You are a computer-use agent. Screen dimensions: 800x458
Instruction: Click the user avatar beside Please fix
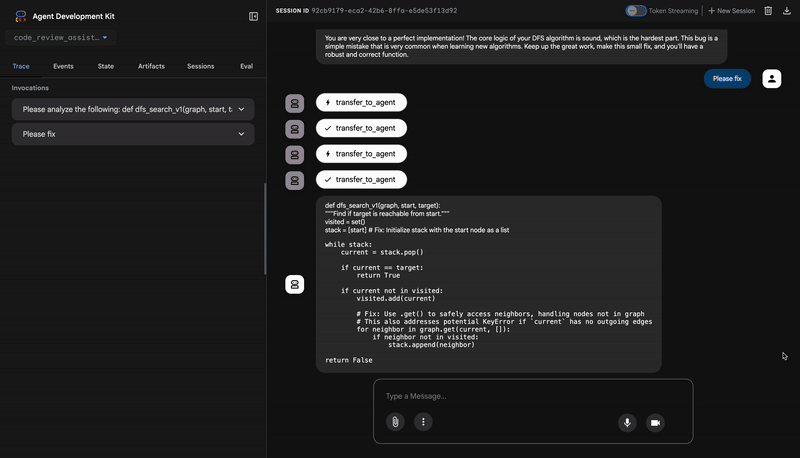[771, 79]
